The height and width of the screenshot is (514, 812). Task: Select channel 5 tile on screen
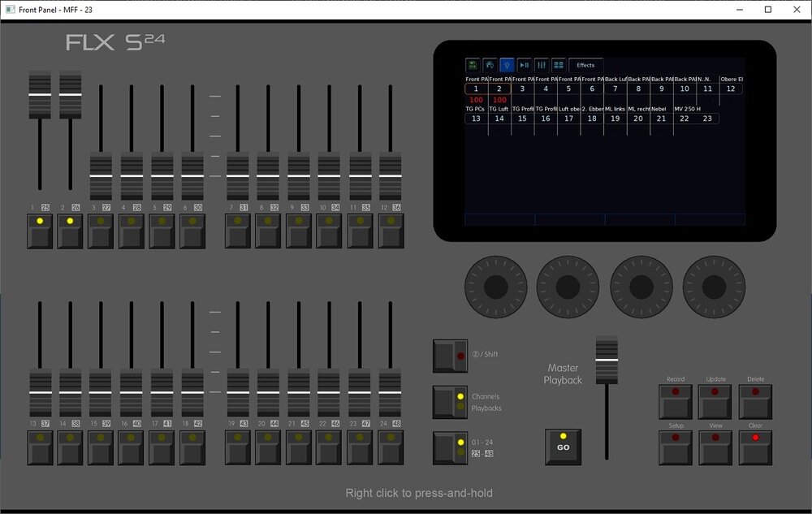tap(568, 89)
